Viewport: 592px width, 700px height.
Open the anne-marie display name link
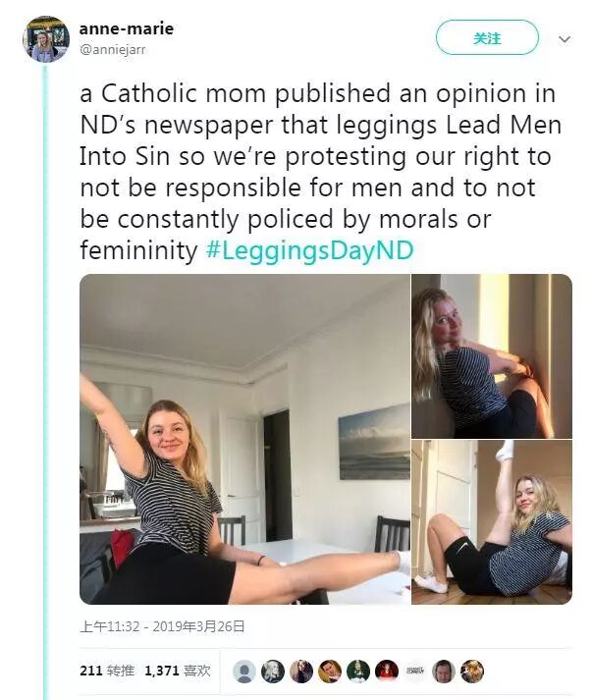(x=127, y=28)
